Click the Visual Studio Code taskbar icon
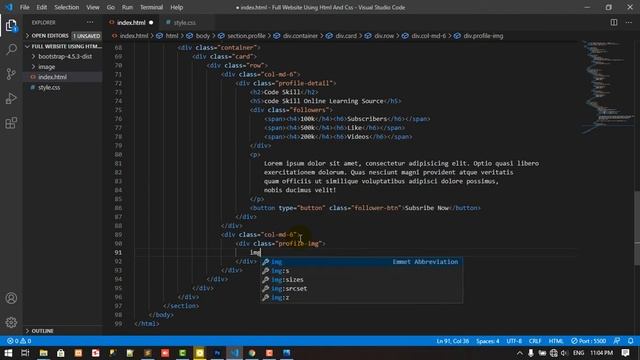The width and height of the screenshot is (640, 360). tap(235, 353)
